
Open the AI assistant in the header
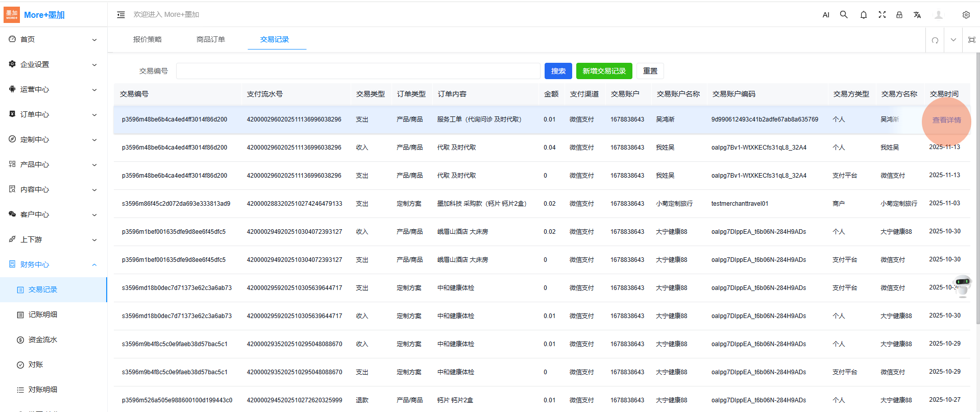pos(826,15)
